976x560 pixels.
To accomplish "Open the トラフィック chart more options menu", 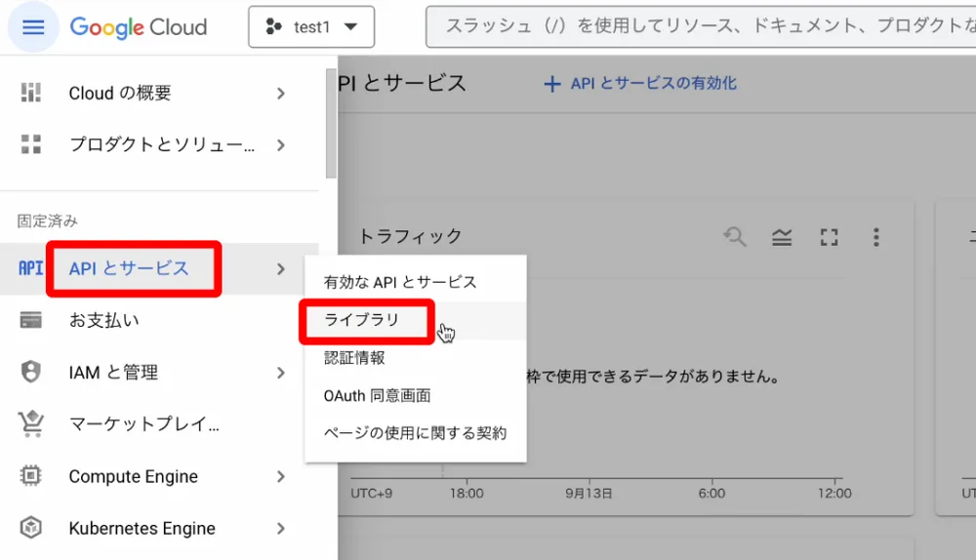I will 875,237.
